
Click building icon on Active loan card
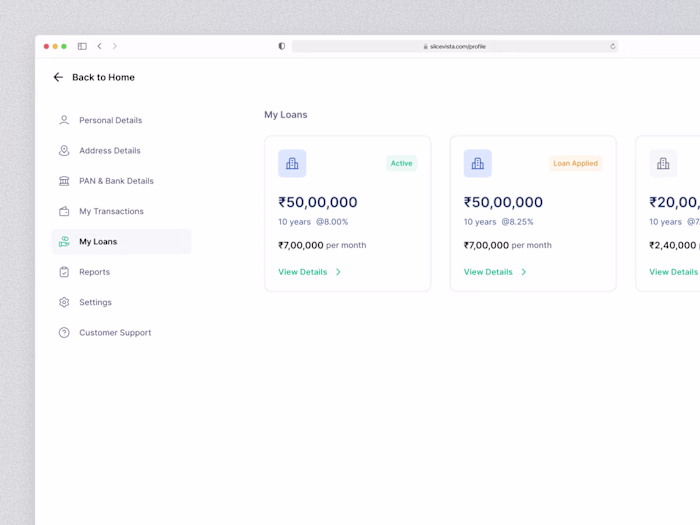pyautogui.click(x=292, y=163)
